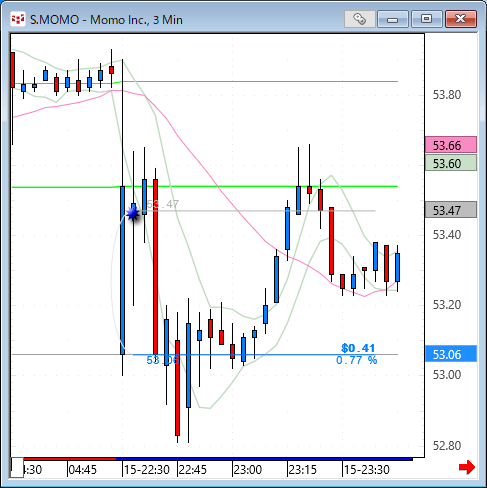Click the 53.40 price axis value
Viewport: 487px width, 488px height.
447,235
